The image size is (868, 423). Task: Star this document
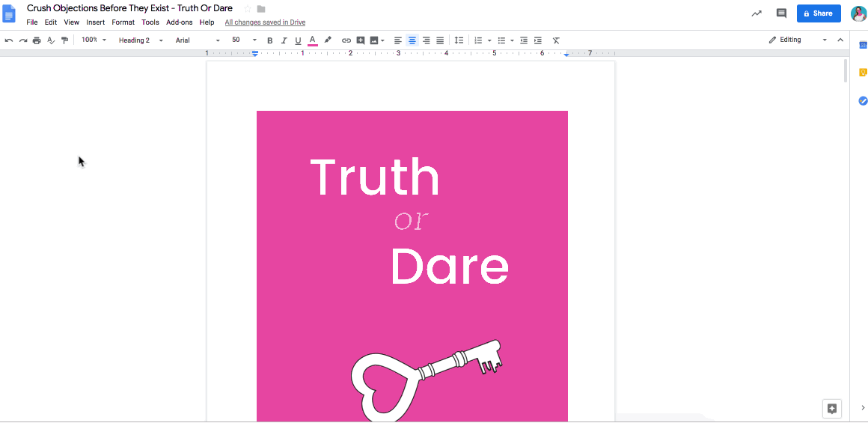click(248, 9)
